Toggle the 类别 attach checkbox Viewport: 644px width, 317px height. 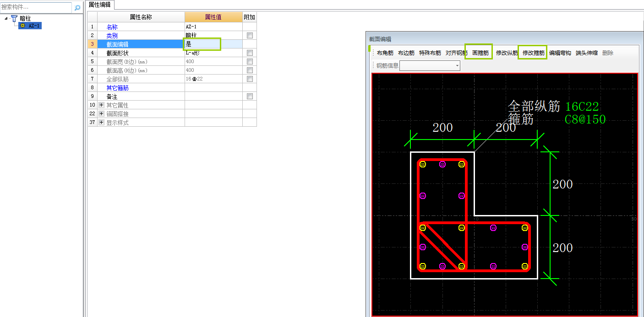(x=250, y=36)
